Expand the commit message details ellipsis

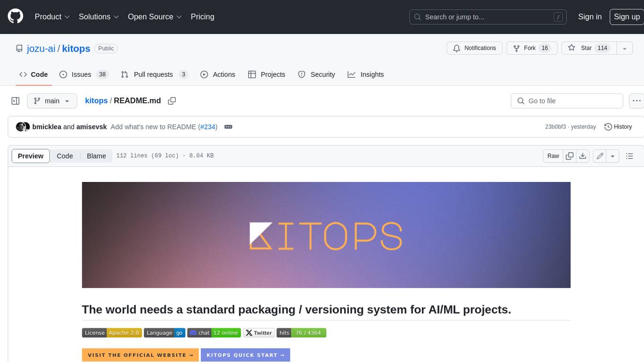tap(228, 127)
